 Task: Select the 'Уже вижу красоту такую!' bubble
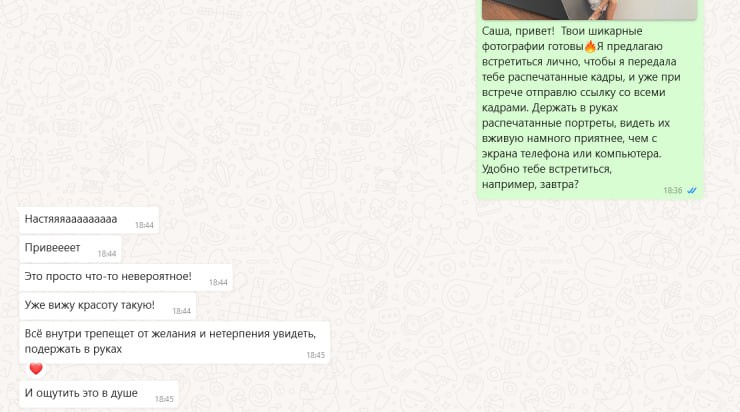pyautogui.click(x=107, y=306)
